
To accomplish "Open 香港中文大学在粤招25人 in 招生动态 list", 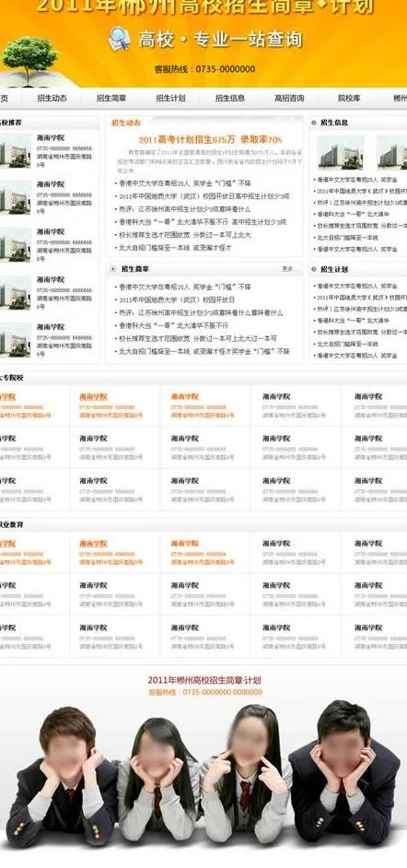I will 185,182.
